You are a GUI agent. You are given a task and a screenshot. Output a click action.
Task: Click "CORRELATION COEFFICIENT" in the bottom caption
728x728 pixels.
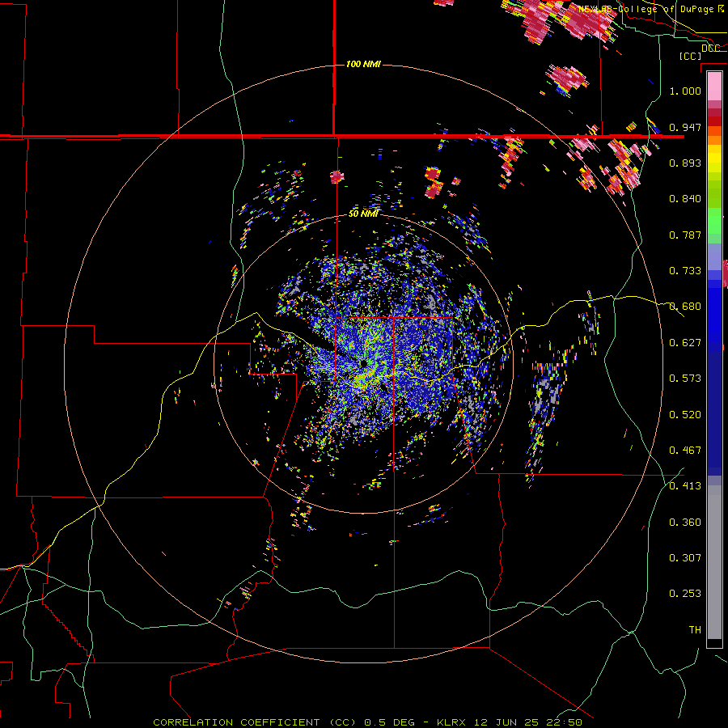coord(236,722)
